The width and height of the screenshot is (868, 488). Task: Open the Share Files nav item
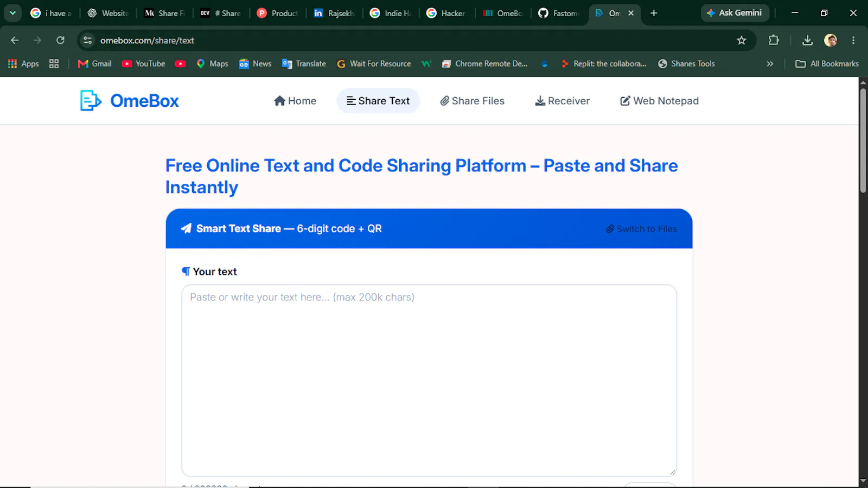[473, 101]
